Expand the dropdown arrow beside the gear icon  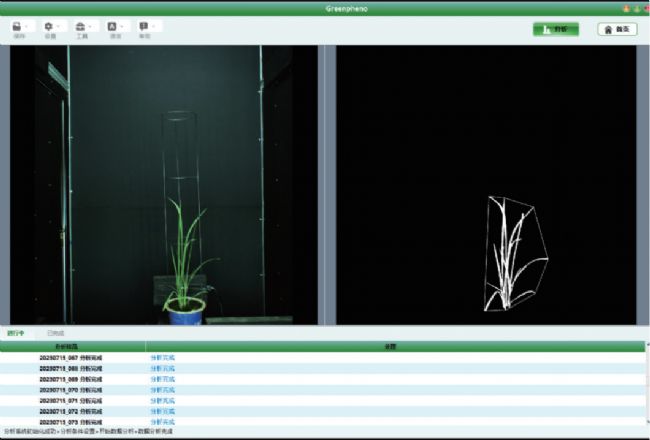pos(60,26)
